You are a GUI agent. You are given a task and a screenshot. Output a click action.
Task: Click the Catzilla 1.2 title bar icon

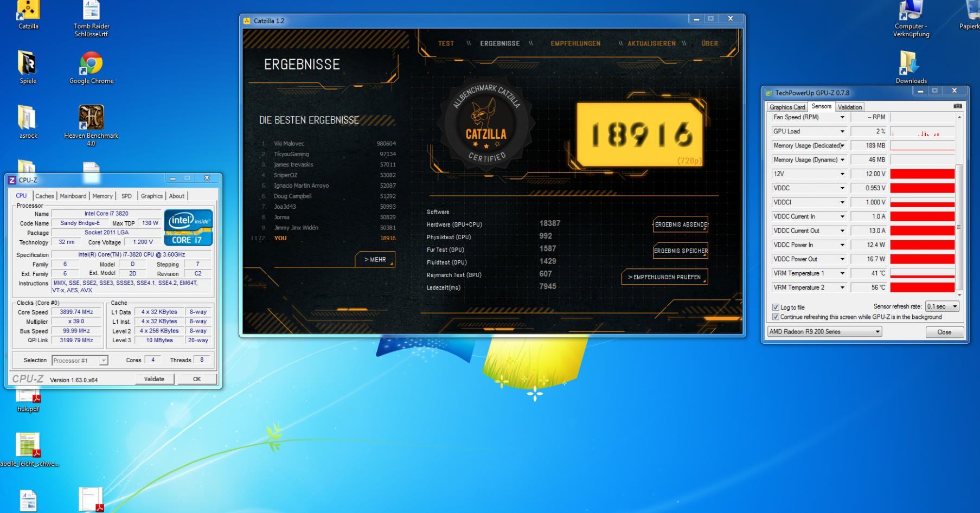(x=247, y=21)
